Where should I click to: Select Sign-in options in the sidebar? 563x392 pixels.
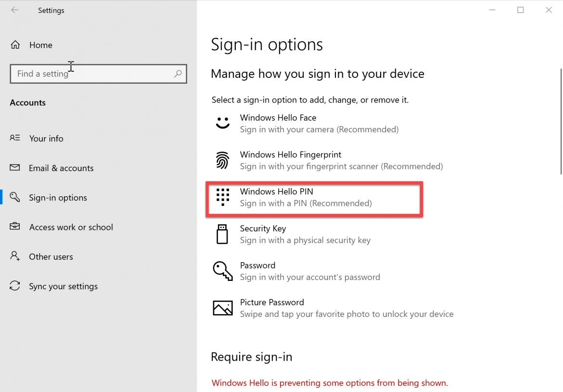(x=58, y=197)
